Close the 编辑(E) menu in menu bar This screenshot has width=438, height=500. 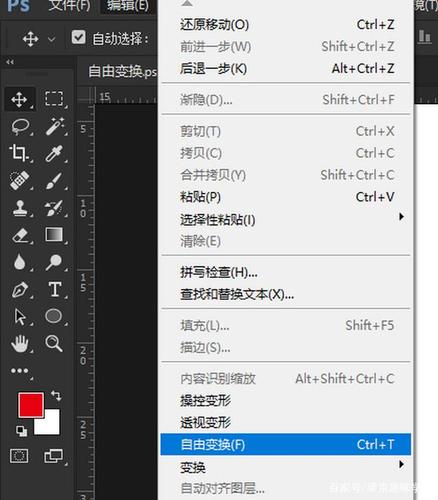(x=128, y=6)
